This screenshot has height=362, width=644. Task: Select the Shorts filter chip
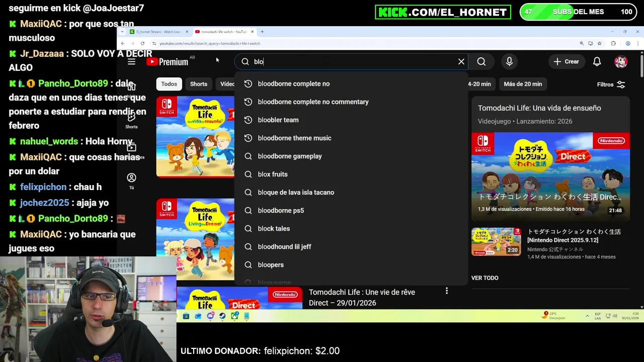pyautogui.click(x=199, y=84)
